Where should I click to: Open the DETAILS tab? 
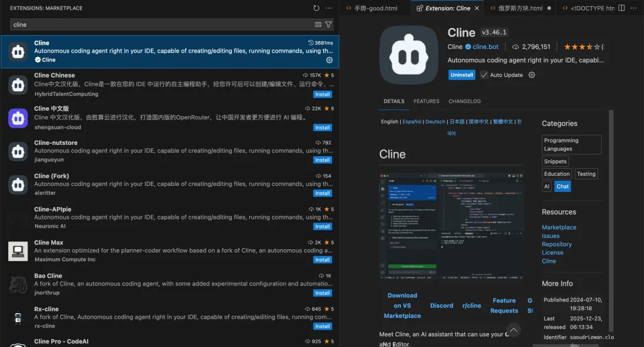point(394,101)
